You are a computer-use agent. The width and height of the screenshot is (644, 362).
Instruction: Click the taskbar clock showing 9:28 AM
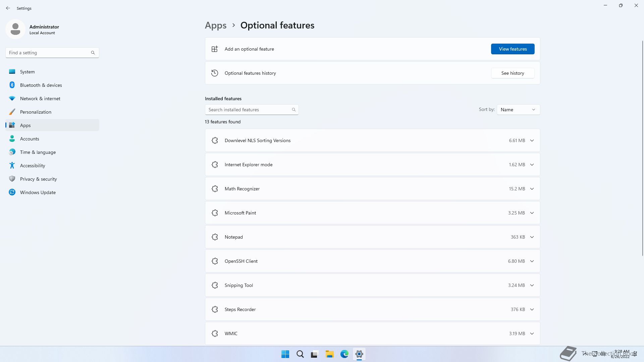click(621, 354)
